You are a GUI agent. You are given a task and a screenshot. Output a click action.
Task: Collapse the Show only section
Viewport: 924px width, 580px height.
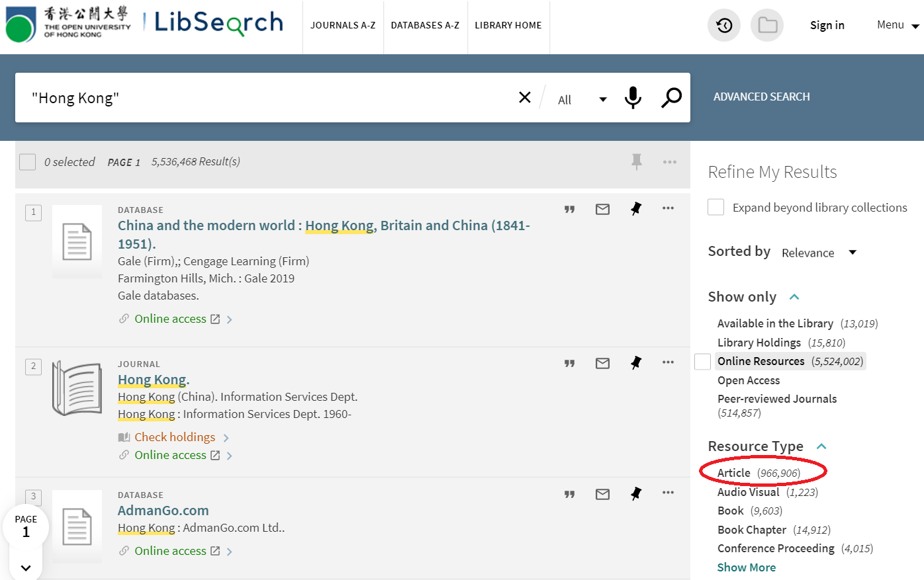tap(794, 297)
